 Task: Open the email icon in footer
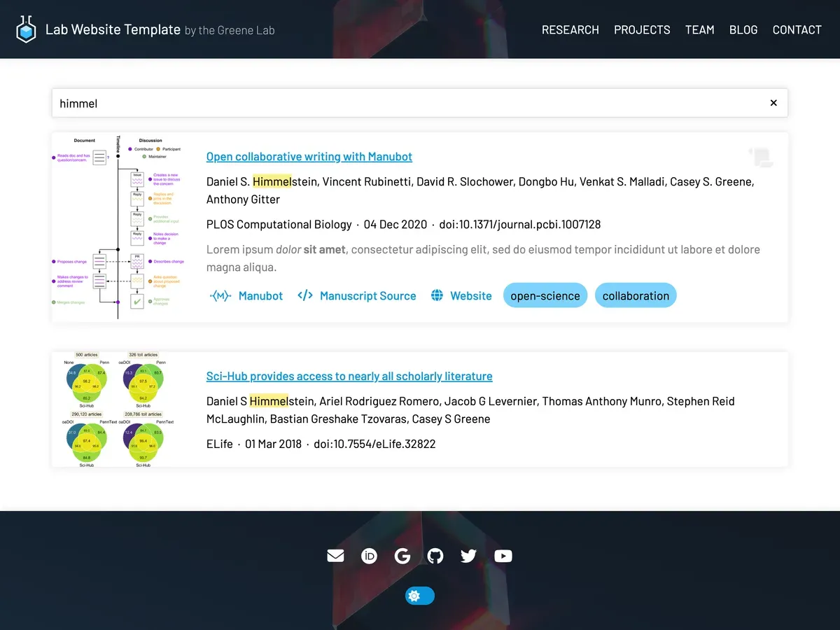click(335, 556)
